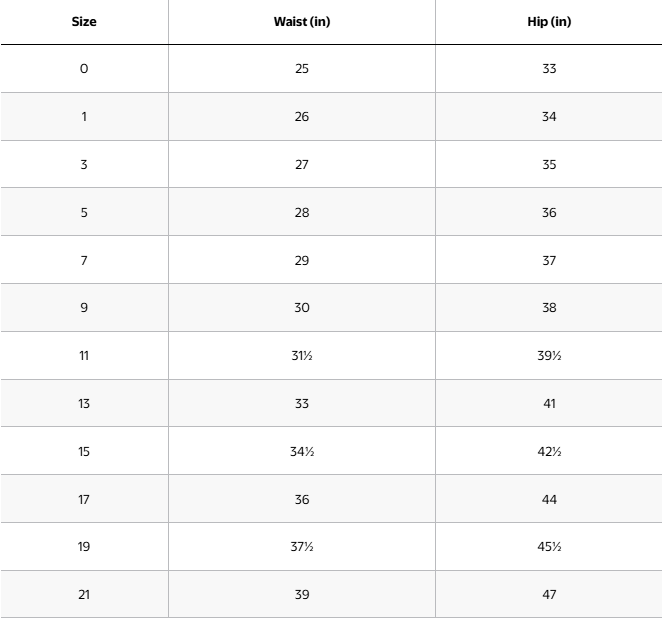Click the waist value 36 for size 17
The width and height of the screenshot is (665, 622).
pos(302,500)
